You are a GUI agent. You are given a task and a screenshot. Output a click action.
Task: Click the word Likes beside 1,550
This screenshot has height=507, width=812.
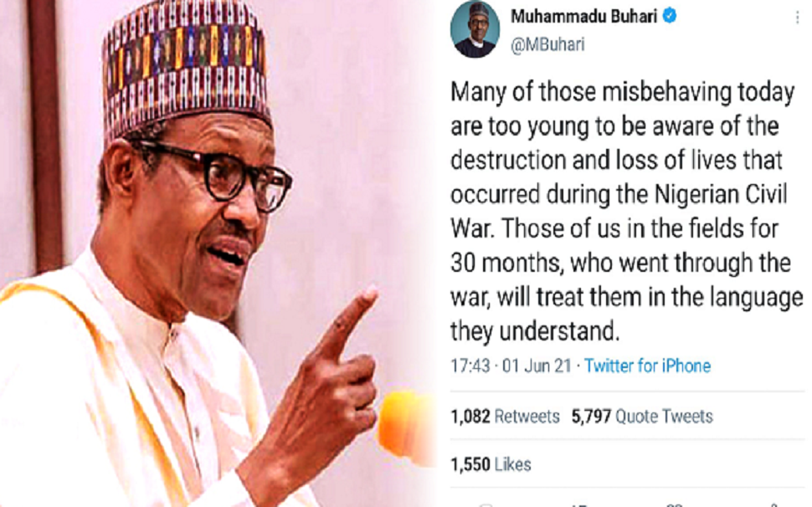pos(512,464)
